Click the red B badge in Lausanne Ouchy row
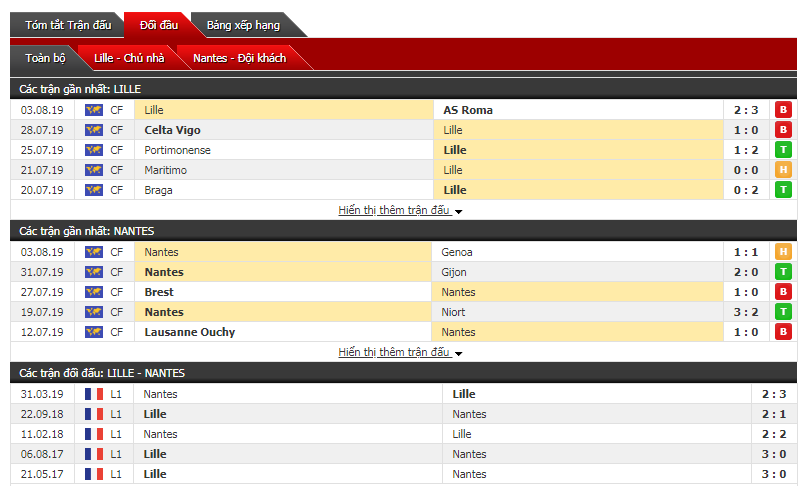The height and width of the screenshot is (486, 800). (783, 332)
